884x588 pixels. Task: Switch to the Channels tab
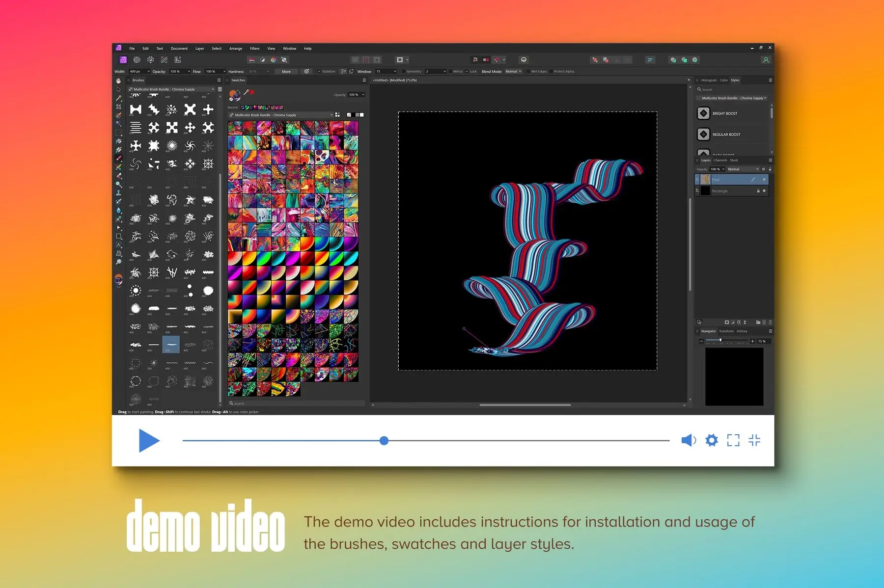720,160
